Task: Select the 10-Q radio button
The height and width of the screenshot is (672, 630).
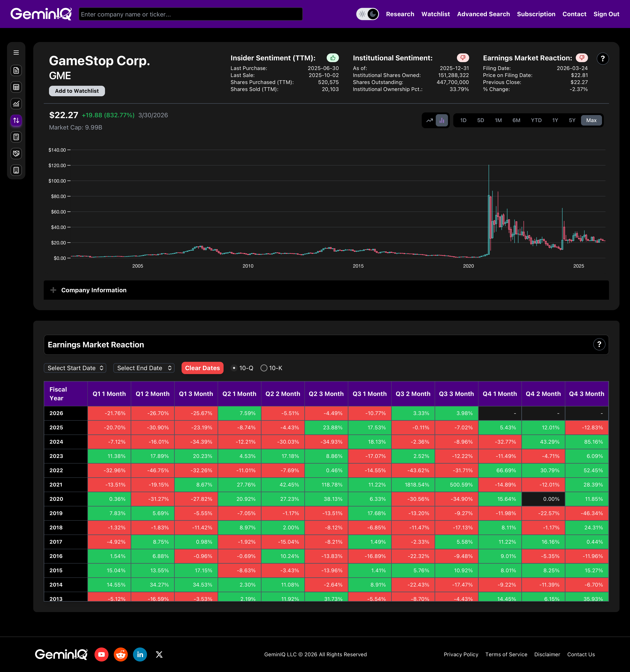Action: pos(234,368)
